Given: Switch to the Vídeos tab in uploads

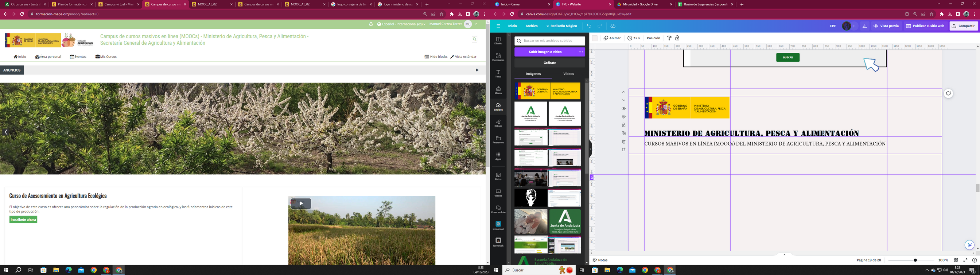Looking at the screenshot, I should point(568,74).
